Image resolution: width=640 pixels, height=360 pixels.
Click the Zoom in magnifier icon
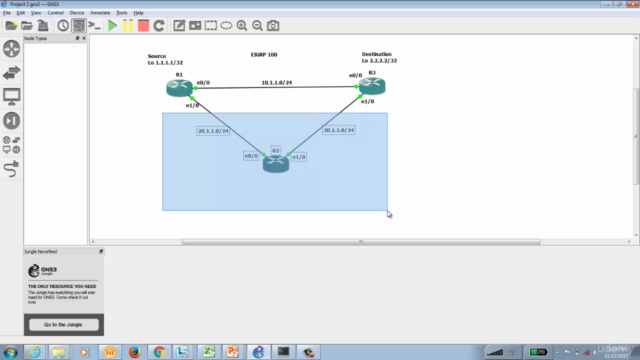pyautogui.click(x=242, y=26)
